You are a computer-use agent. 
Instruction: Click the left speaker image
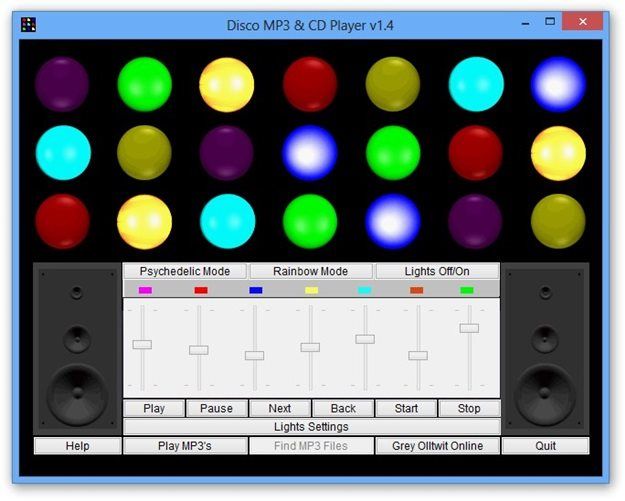(77, 349)
